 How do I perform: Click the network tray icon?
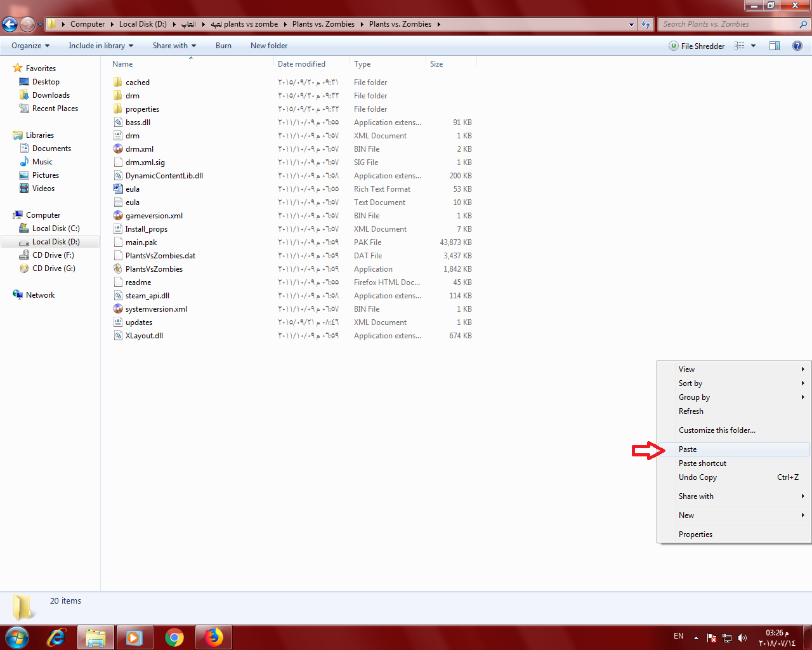point(727,637)
